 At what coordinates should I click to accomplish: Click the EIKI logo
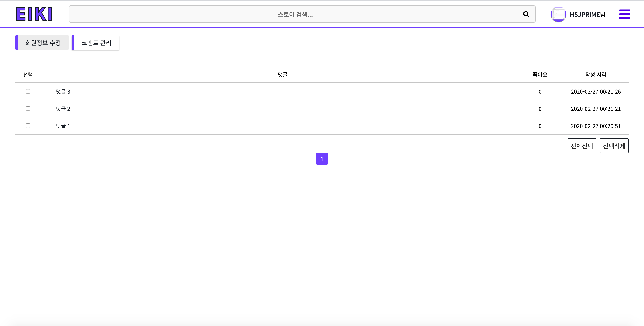coord(34,14)
